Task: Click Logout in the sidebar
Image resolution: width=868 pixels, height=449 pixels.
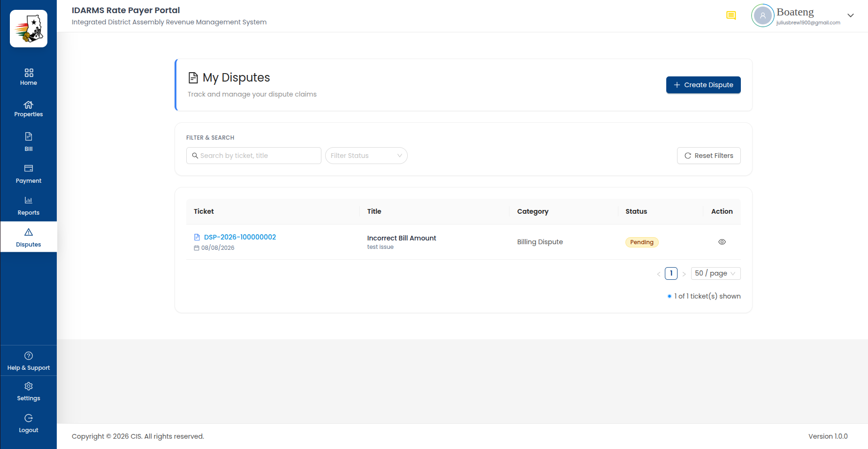Action: pyautogui.click(x=29, y=423)
